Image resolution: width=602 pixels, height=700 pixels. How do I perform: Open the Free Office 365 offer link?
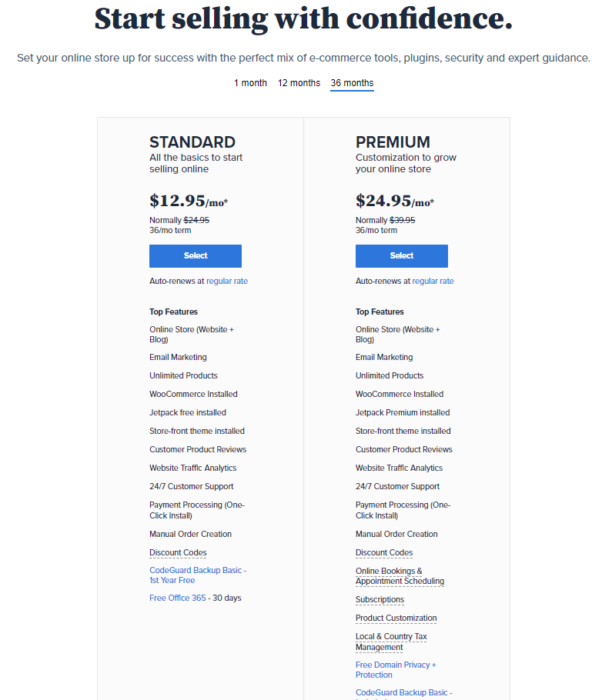pos(178,597)
